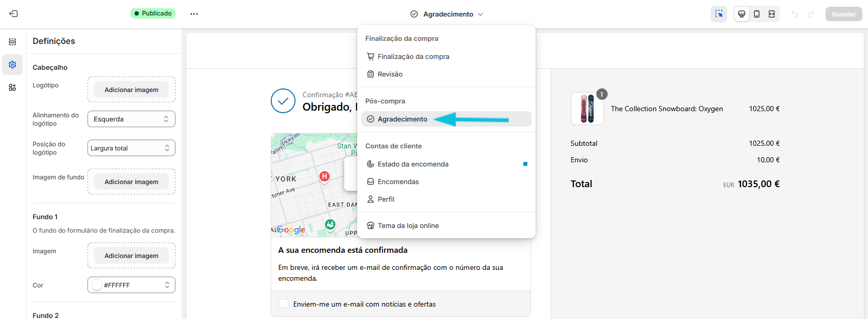
Task: Open the three-dots more actions menu
Action: click(194, 14)
